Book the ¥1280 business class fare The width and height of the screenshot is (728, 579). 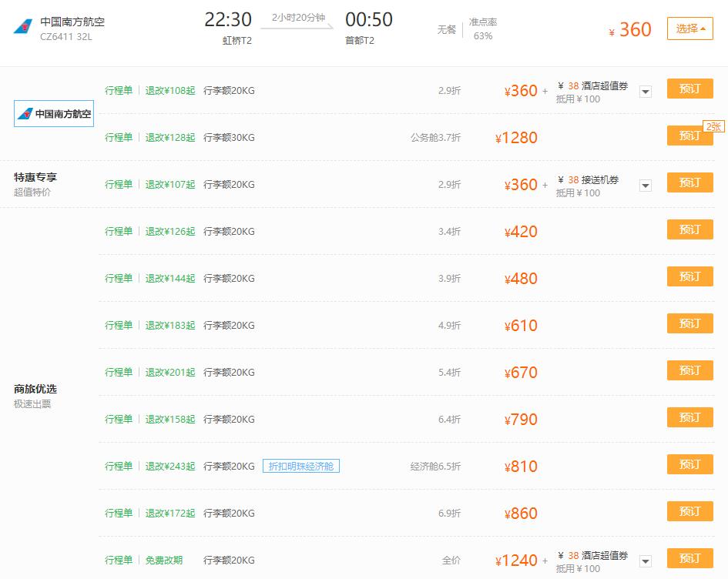coord(689,135)
